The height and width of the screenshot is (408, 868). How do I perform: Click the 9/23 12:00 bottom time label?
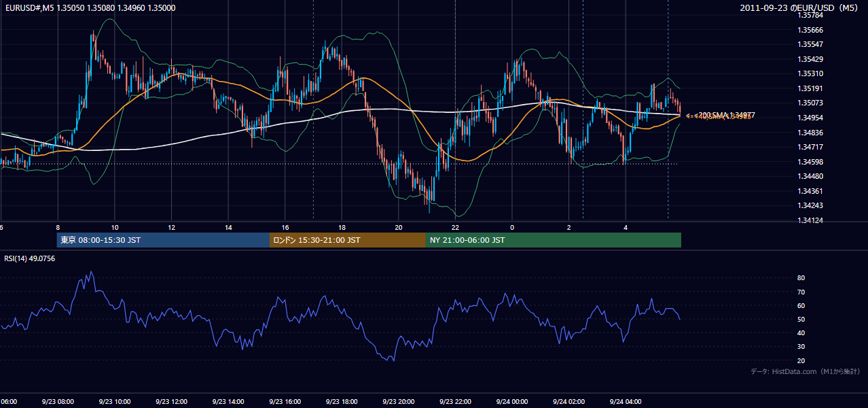coord(171,402)
